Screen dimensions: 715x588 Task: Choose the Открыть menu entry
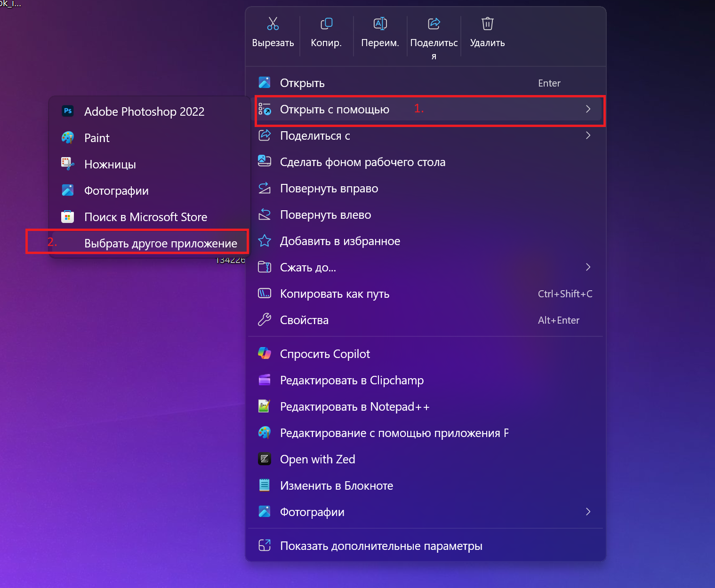tap(426, 83)
